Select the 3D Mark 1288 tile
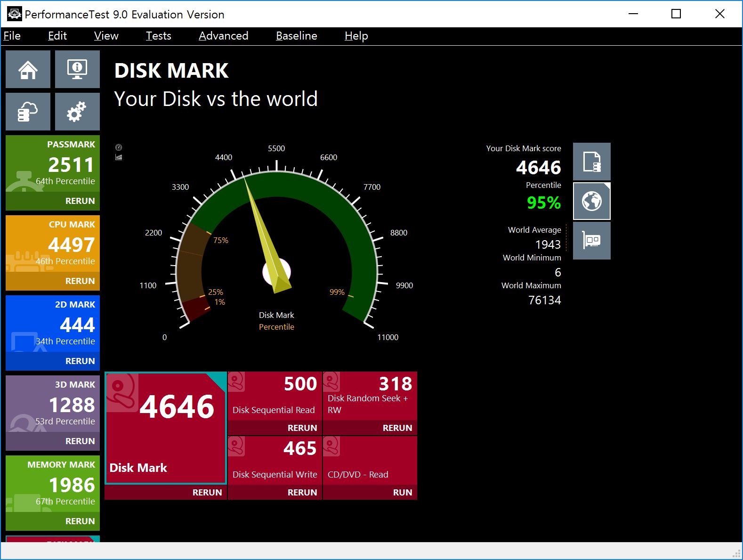The width and height of the screenshot is (743, 560). pyautogui.click(x=53, y=404)
